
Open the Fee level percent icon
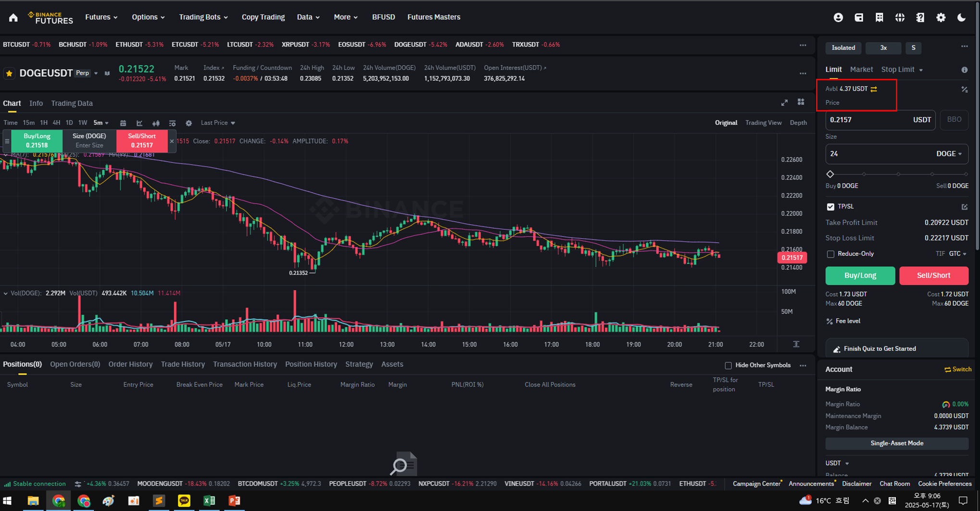click(829, 321)
